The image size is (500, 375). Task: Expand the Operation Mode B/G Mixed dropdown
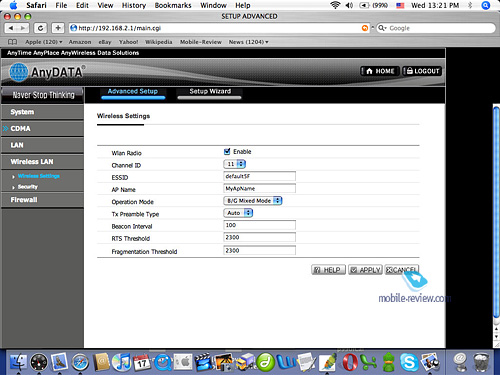(x=253, y=201)
